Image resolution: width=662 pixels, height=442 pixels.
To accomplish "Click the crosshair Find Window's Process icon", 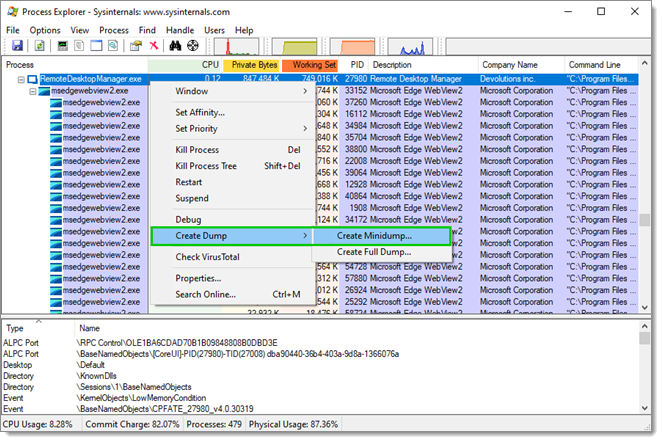I will tap(193, 46).
